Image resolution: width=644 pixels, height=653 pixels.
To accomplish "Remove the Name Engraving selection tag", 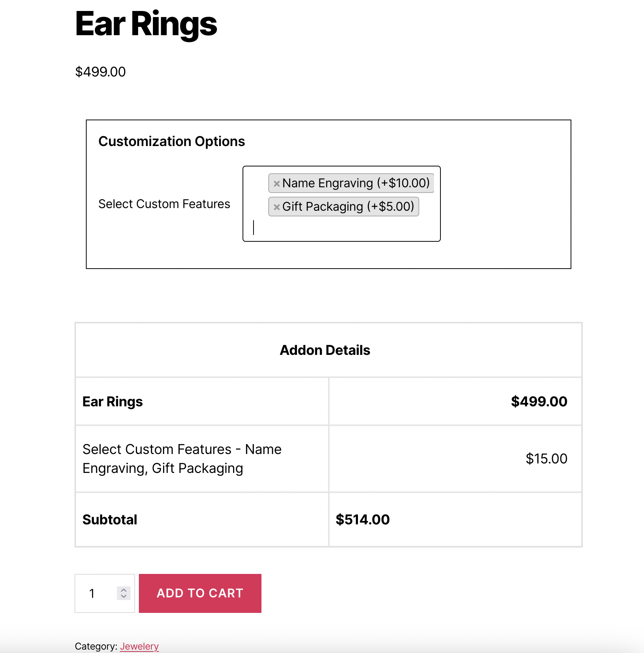I will click(277, 183).
